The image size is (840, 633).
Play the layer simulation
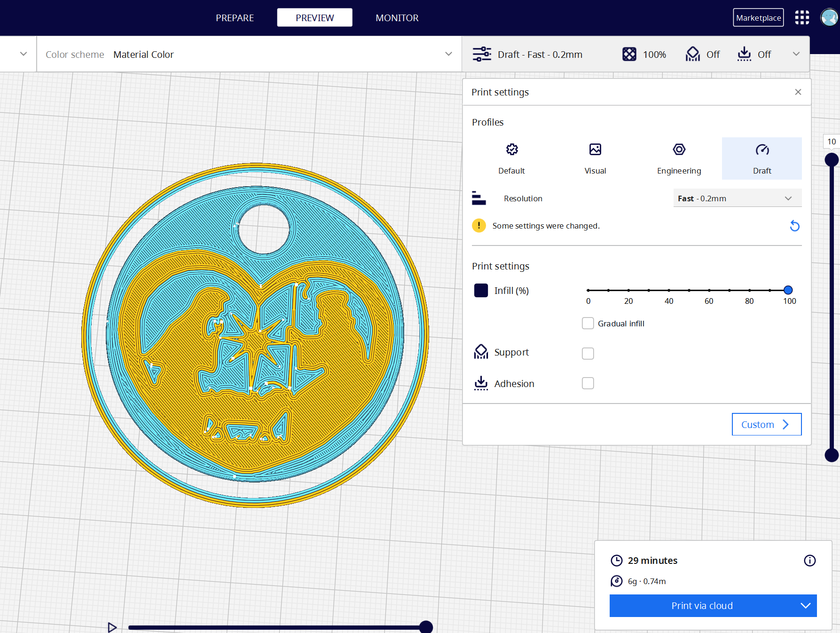pos(112,627)
